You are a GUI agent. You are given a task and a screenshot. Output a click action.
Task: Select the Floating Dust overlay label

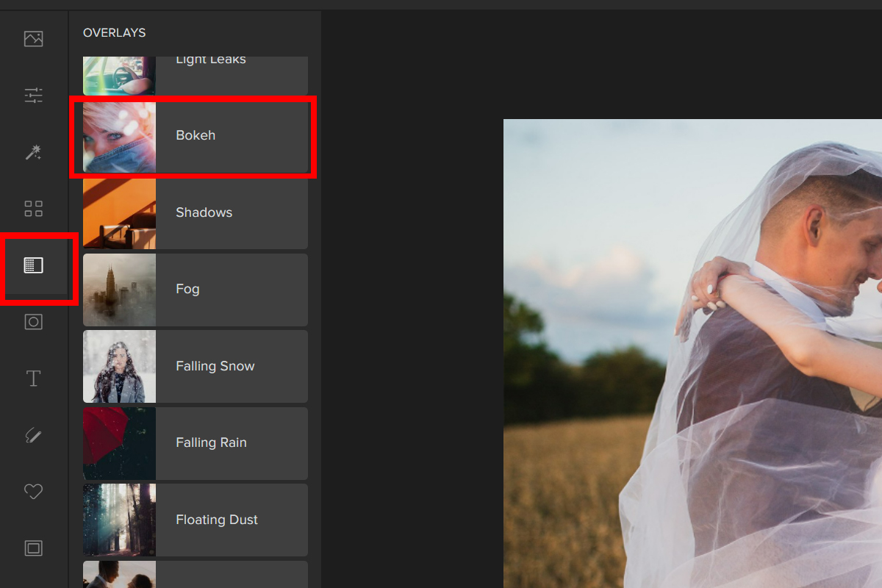click(216, 520)
